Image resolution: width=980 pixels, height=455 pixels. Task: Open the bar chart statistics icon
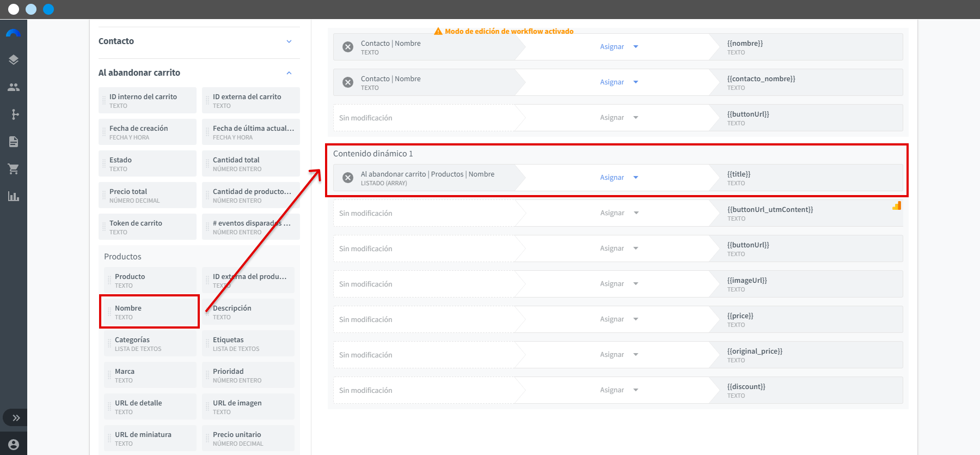click(14, 196)
